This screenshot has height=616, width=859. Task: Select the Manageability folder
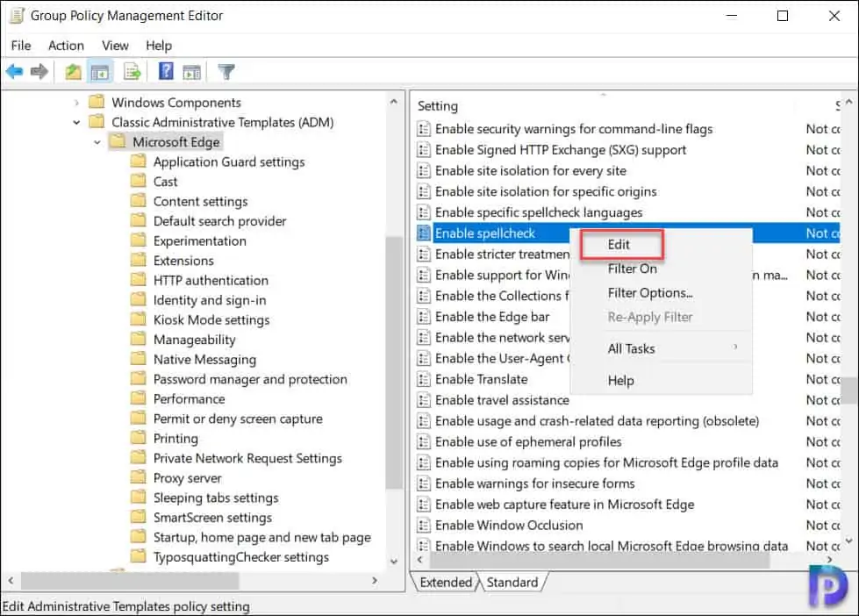coord(195,340)
